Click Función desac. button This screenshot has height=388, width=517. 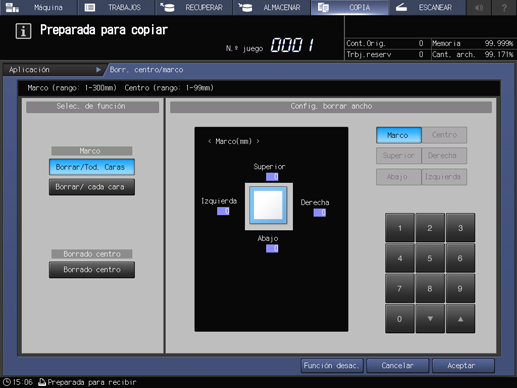click(332, 366)
